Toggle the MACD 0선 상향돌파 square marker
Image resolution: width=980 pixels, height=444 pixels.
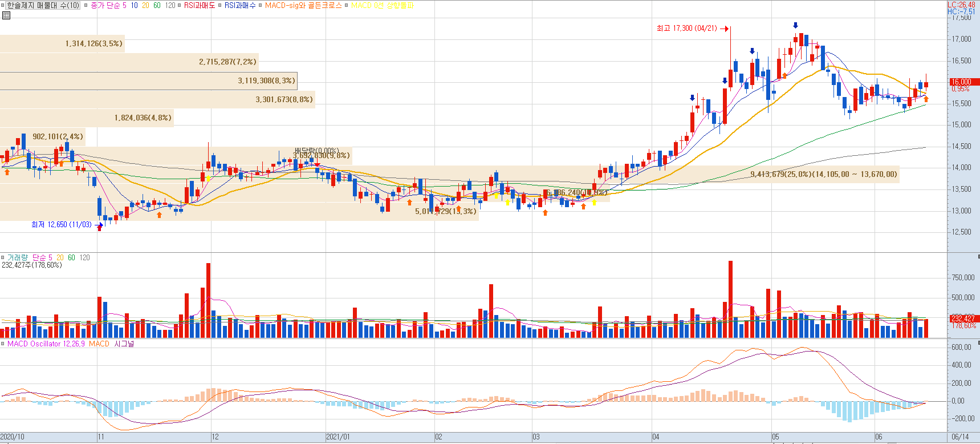tap(346, 5)
